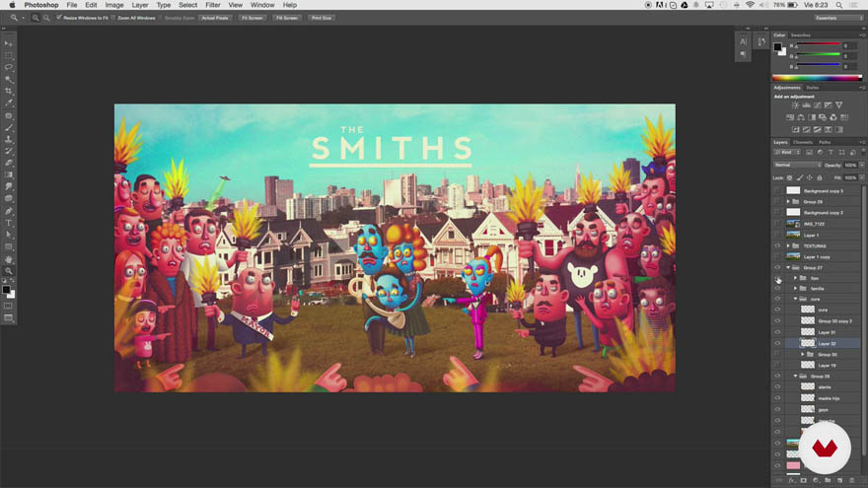Select the Clone Stamp tool

click(8, 139)
